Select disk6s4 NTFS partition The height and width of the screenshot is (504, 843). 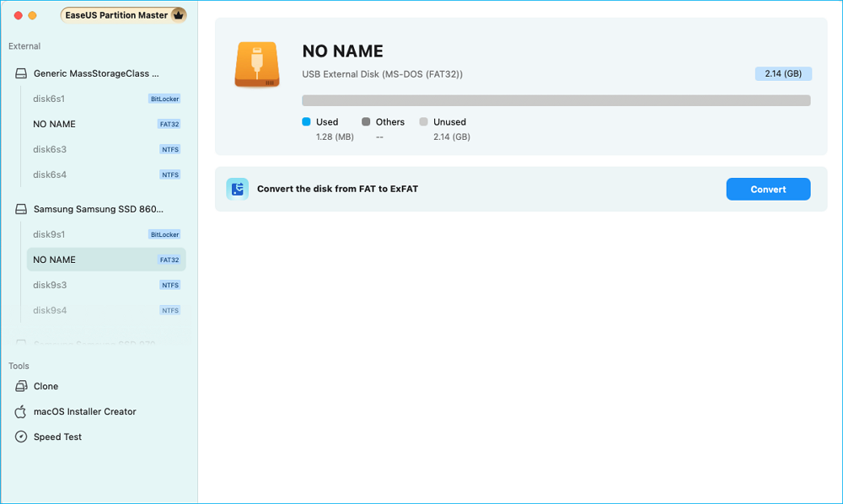coord(106,174)
